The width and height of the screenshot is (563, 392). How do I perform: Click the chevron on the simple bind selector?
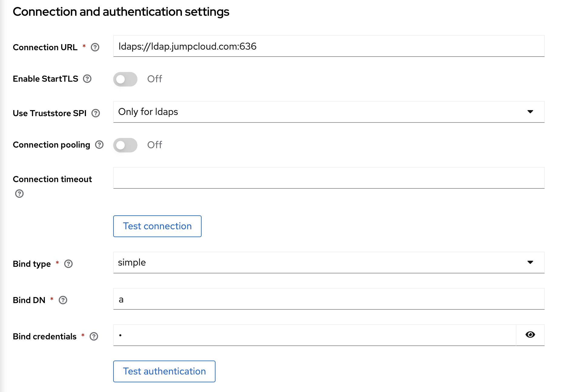pos(530,263)
